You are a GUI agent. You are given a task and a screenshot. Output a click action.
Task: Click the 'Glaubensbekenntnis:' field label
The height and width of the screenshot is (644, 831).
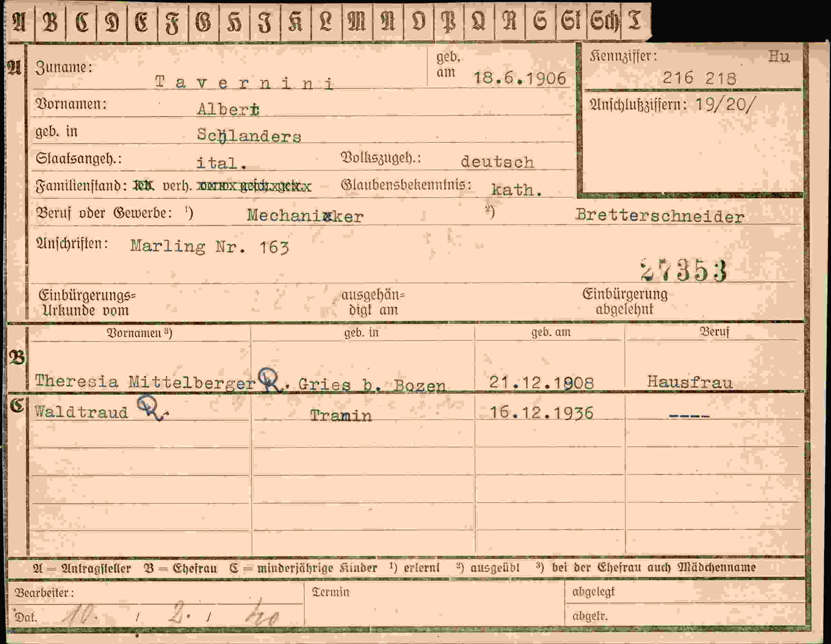pyautogui.click(x=407, y=185)
